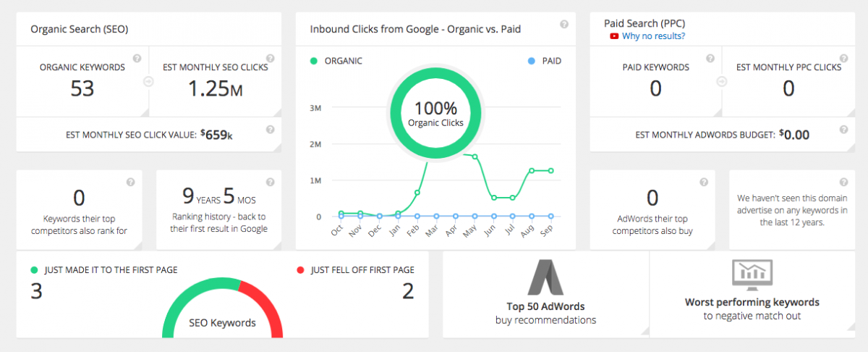Click the 53 organic keywords count
This screenshot has width=868, height=352.
pyautogui.click(x=82, y=88)
